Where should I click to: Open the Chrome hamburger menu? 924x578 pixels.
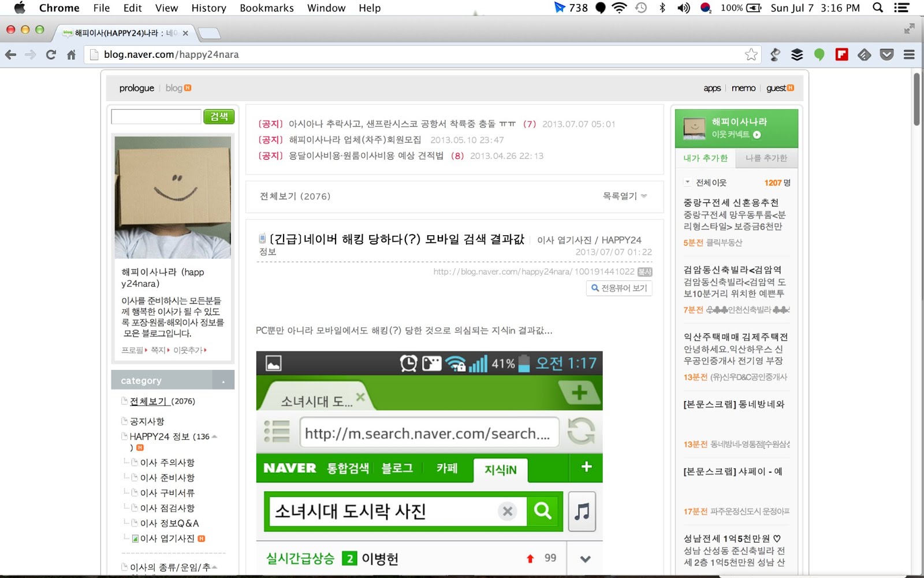(x=909, y=54)
